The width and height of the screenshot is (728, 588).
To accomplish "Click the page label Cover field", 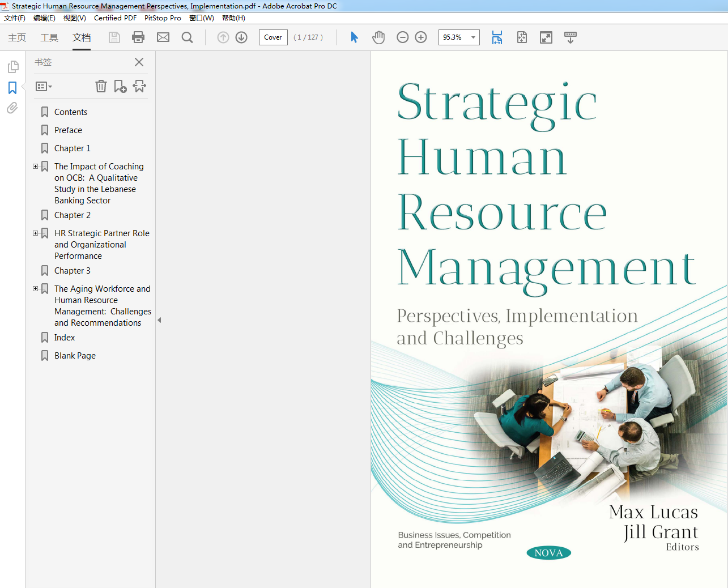I will tap(273, 37).
